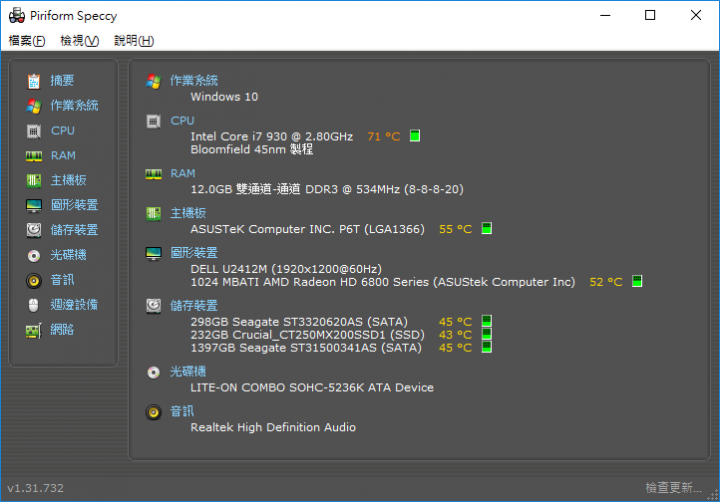Select 網路 label in the sidebar
720x502 pixels.
click(x=62, y=329)
